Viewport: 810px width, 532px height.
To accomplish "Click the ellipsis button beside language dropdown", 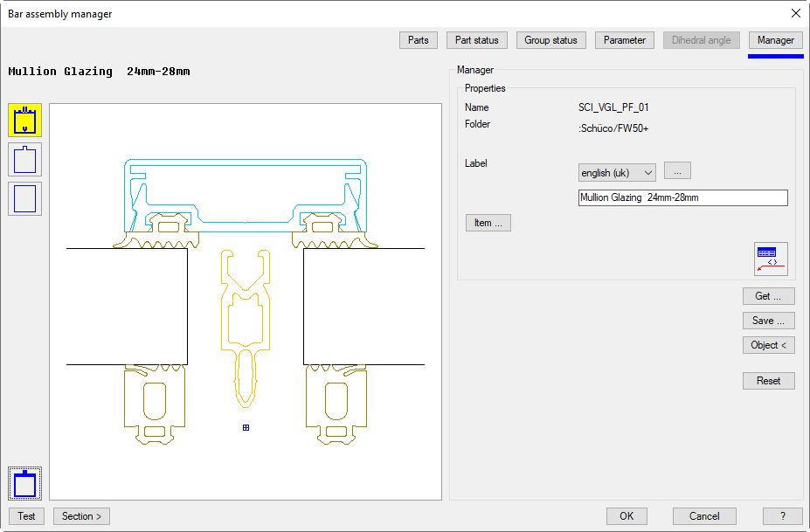I will point(677,171).
